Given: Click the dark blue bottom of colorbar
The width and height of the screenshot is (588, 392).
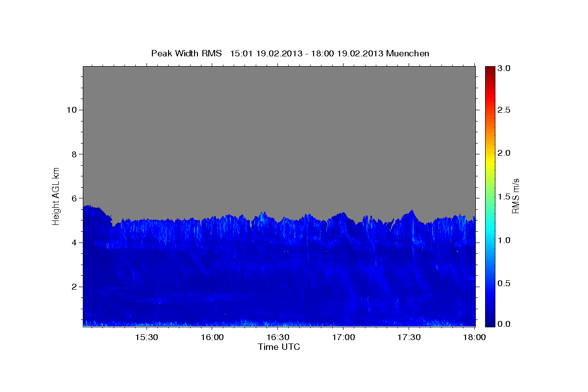Looking at the screenshot, I should pos(490,322).
